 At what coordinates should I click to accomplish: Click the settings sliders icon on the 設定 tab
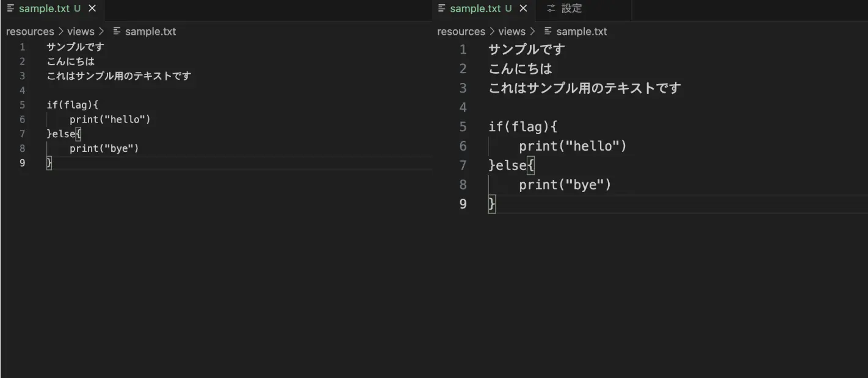tap(551, 9)
